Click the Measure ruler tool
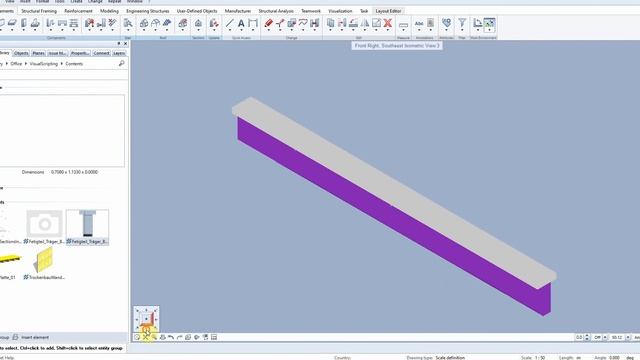The width and height of the screenshot is (640, 360). [x=403, y=25]
